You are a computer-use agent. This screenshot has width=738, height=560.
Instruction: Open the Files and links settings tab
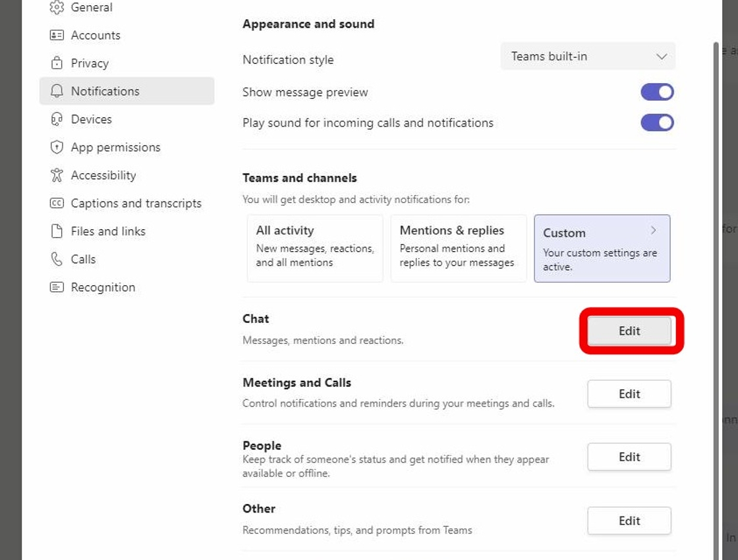108,231
